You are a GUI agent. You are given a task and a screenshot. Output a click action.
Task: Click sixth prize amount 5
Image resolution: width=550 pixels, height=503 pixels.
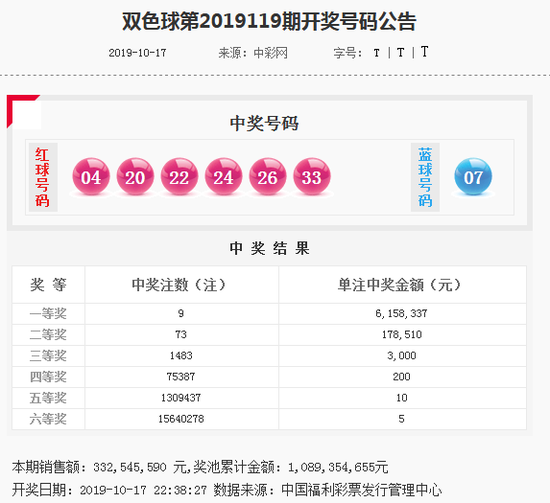coord(402,418)
